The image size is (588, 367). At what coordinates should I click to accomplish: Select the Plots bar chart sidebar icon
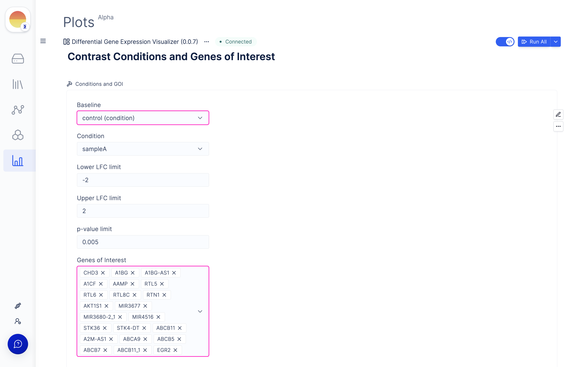[x=18, y=161]
